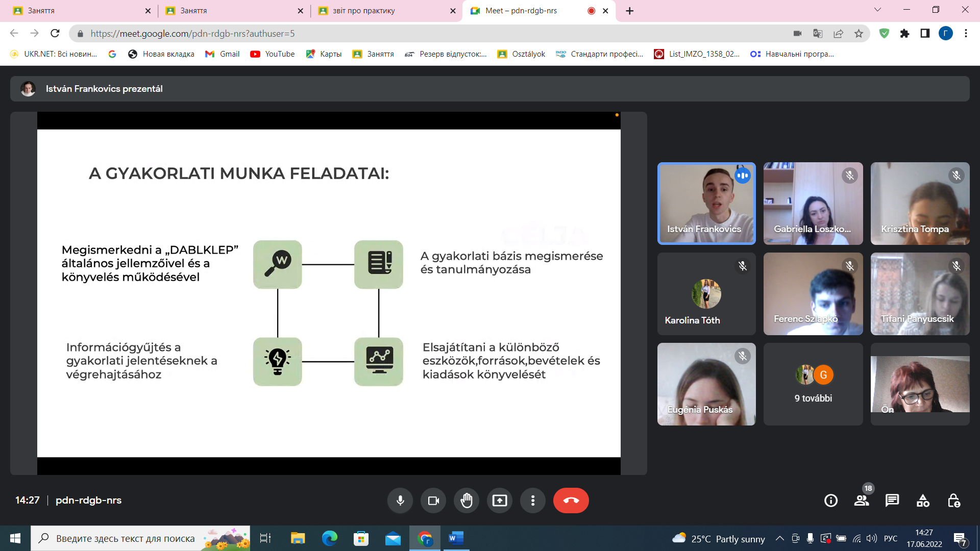Open the browser extensions puzzle icon
The image size is (980, 551).
coord(905,34)
